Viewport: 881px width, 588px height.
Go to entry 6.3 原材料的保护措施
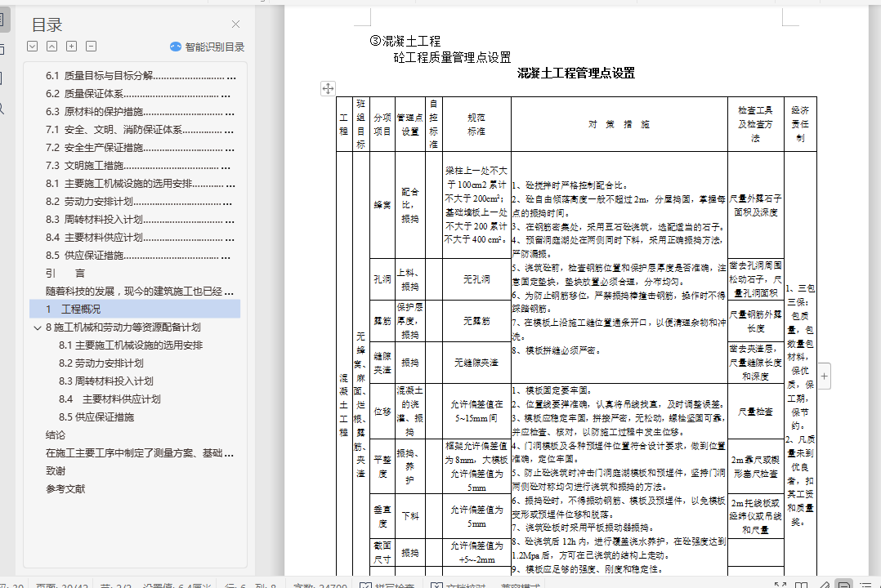140,112
